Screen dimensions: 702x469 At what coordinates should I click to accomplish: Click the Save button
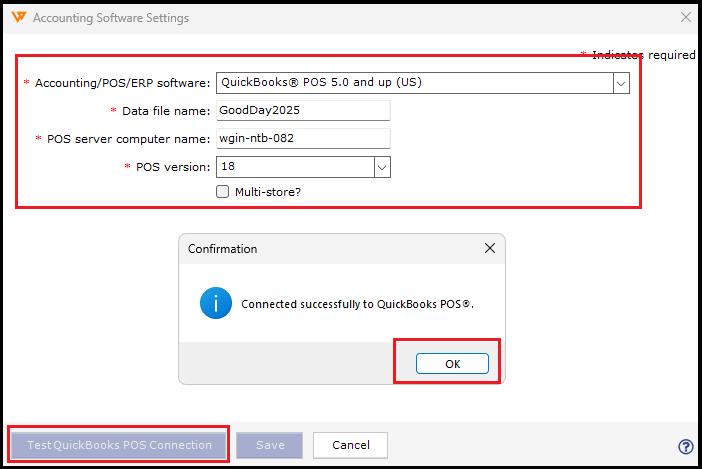270,445
